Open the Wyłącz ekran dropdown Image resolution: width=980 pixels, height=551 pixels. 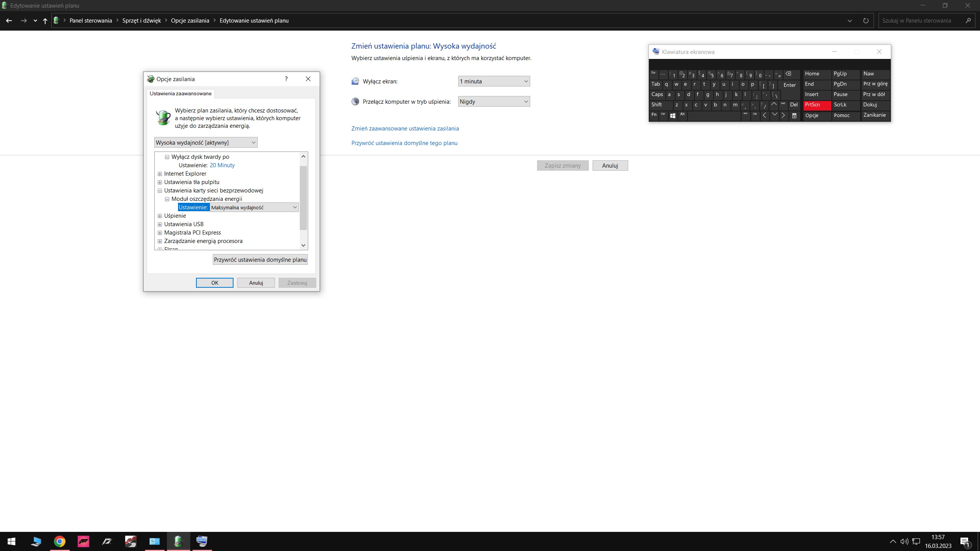coord(494,81)
